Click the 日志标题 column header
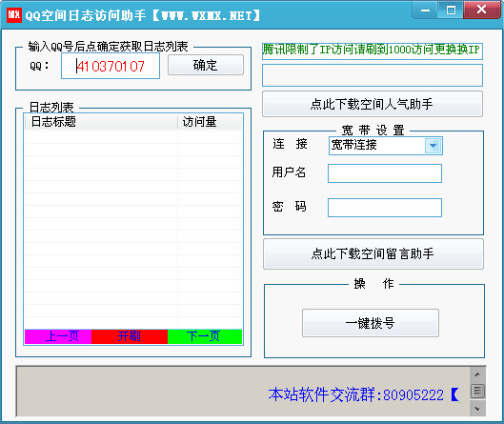 (101, 122)
